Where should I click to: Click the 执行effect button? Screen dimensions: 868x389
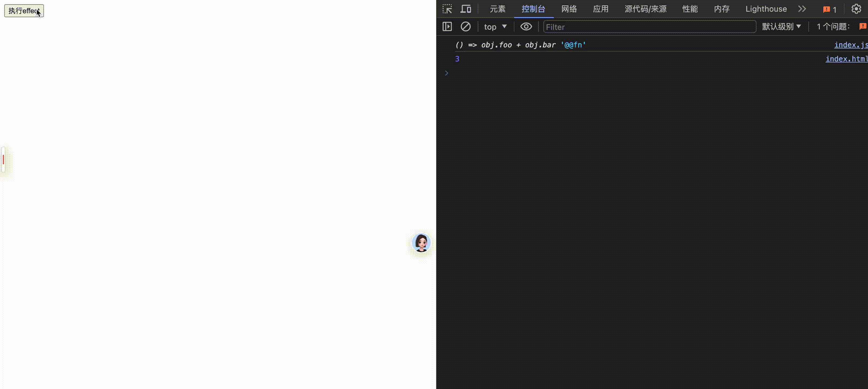[23, 11]
